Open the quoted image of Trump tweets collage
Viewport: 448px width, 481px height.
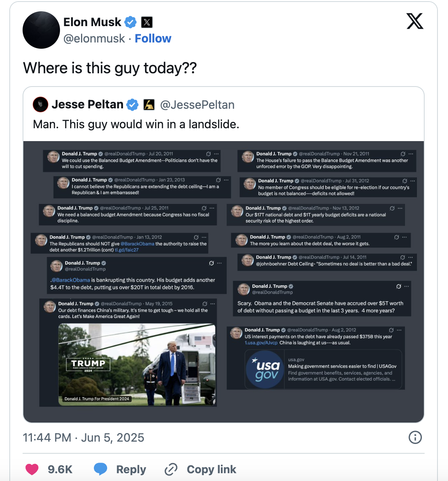point(224,281)
